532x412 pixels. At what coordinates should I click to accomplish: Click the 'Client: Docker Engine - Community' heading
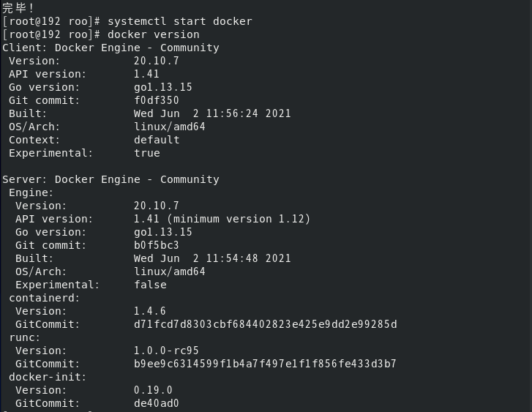click(110, 48)
